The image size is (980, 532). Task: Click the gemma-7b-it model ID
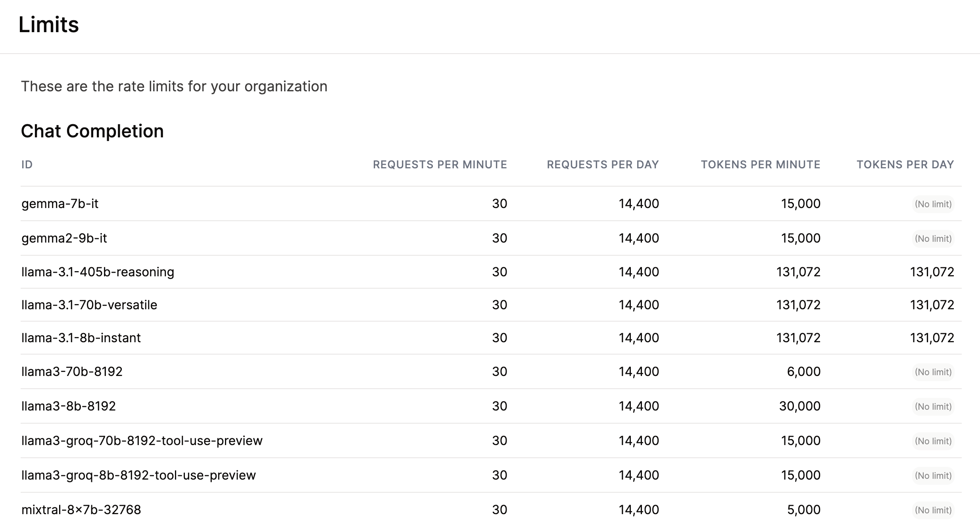tap(60, 204)
